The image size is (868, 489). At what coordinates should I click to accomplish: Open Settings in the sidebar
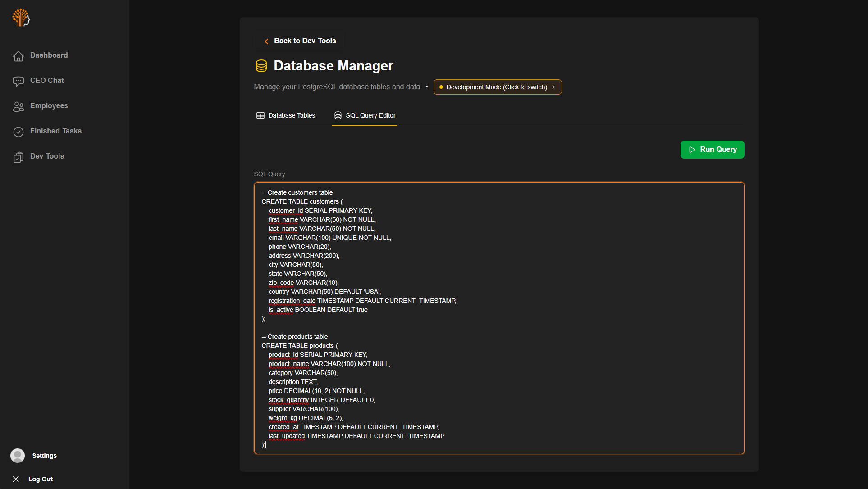tap(44, 456)
